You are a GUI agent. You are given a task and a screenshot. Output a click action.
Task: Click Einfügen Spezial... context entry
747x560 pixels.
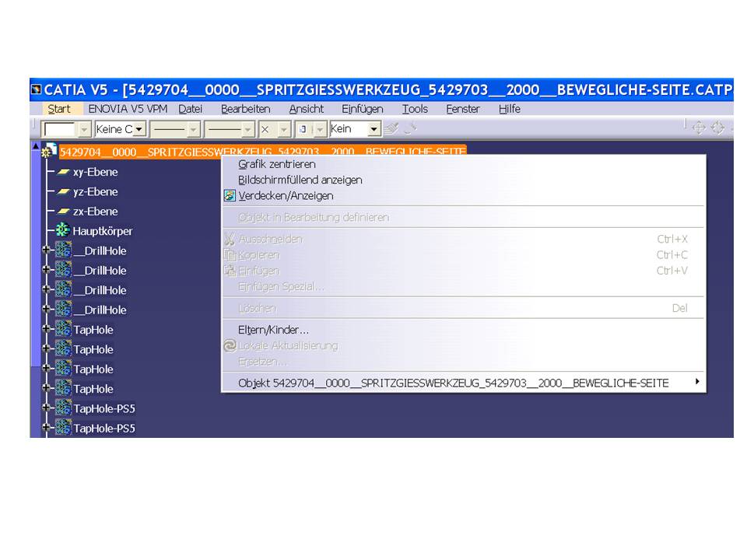click(x=281, y=287)
